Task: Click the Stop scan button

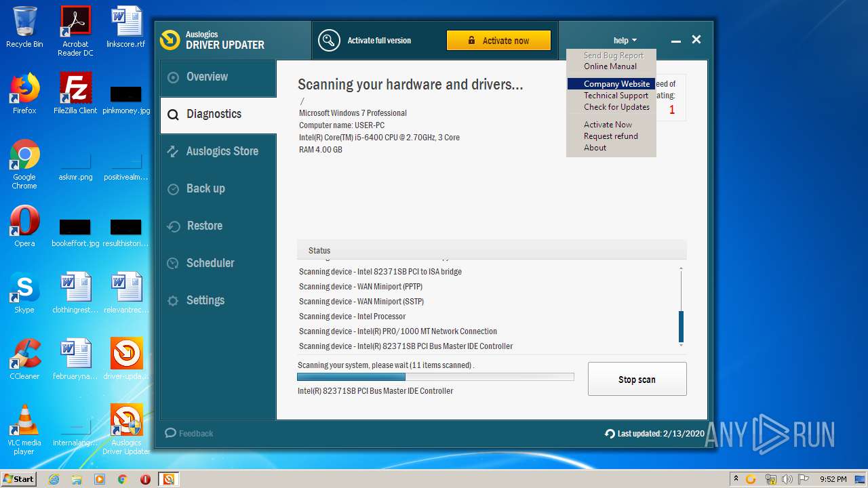Action: (x=637, y=379)
